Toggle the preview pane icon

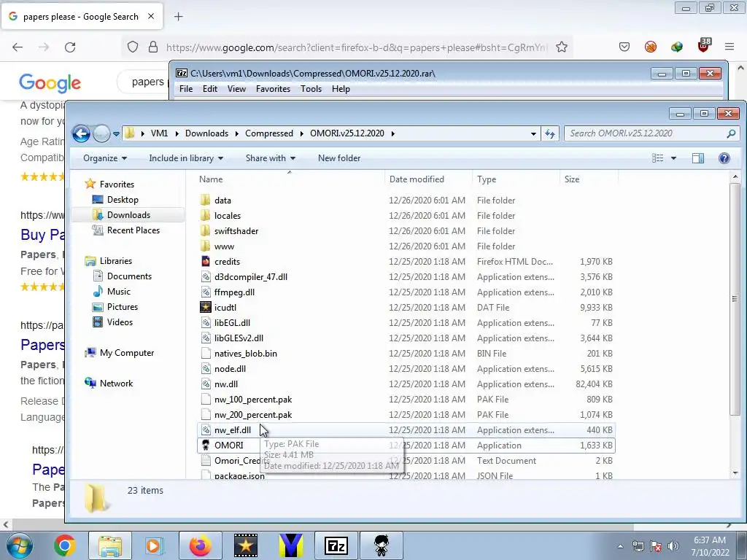click(x=698, y=158)
